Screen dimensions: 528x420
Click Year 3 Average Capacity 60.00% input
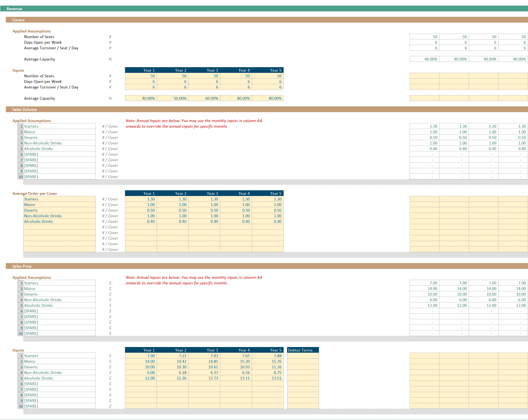tap(204, 98)
